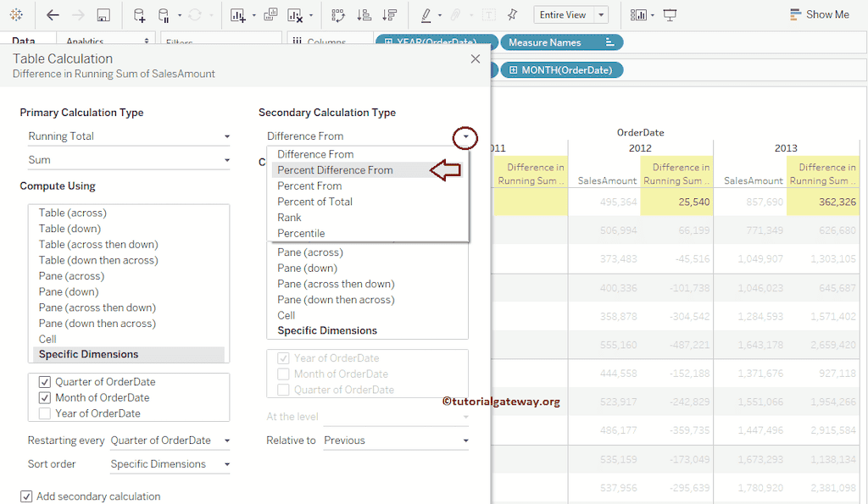Screen dimensions: 868x504
Task: Open the Entire View fit dropdown
Action: [601, 15]
